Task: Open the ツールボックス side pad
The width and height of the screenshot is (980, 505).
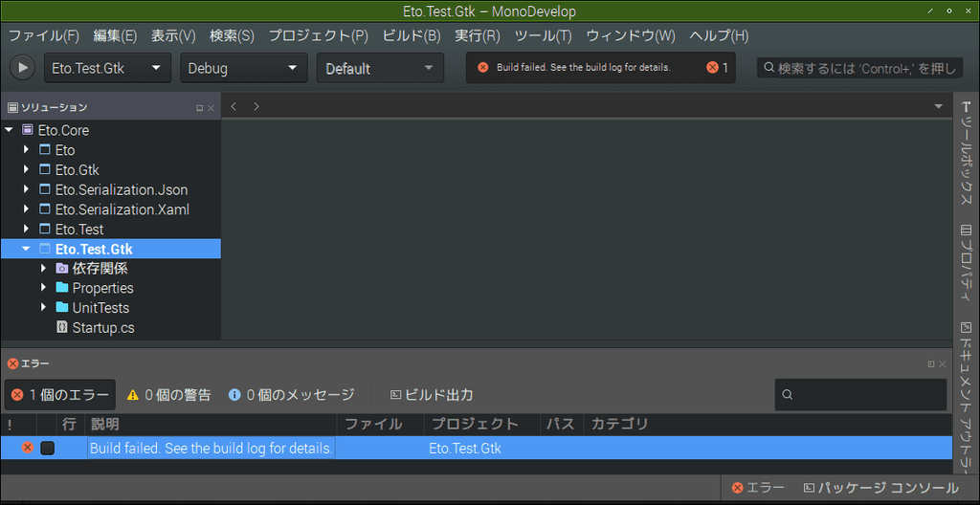Action: point(967,154)
